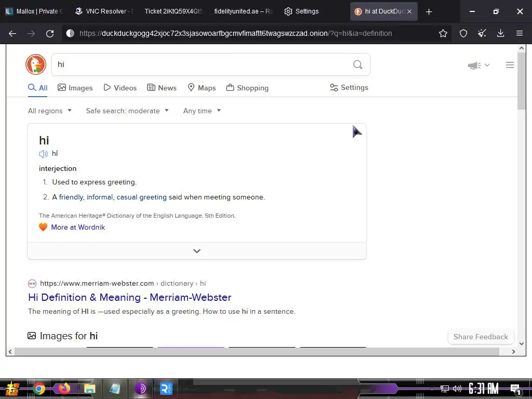Viewport: 532px width, 399px height.
Task: Play the pronunciation audio for hi
Action: tap(43, 154)
